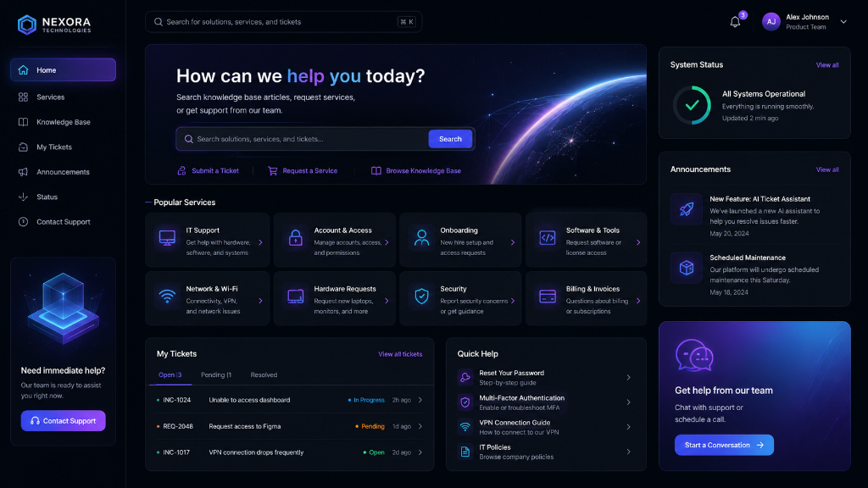Open ticket INC-1024 dashboard access issue
Viewport: 868px width, 488px height.
tap(290, 400)
